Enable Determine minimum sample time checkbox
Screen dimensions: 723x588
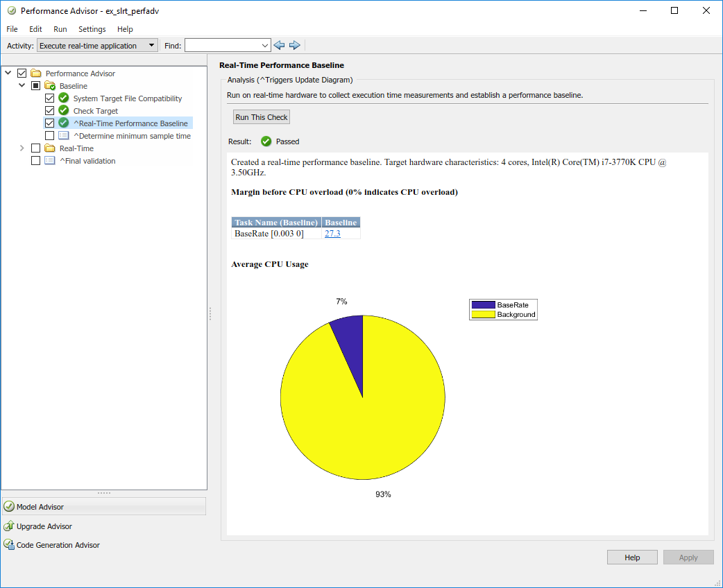coord(49,135)
